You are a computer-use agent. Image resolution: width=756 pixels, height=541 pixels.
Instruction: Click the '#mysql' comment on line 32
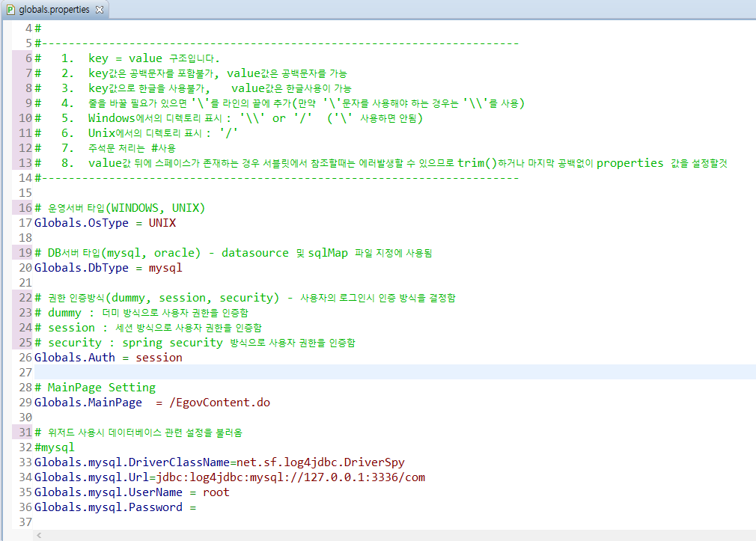tap(55, 447)
